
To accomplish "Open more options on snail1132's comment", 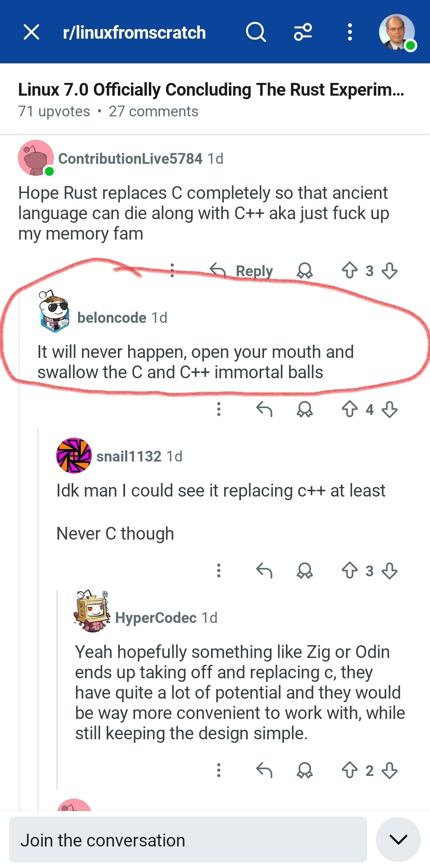I will (219, 570).
